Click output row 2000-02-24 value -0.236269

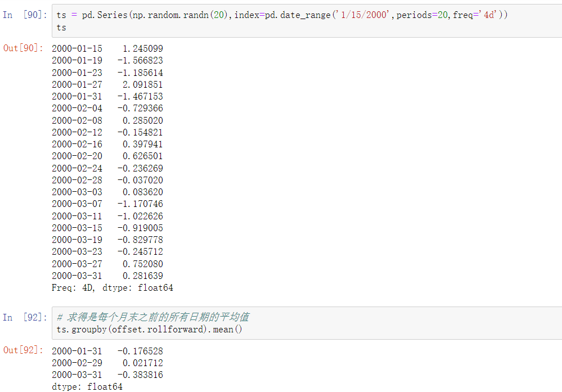coord(107,168)
